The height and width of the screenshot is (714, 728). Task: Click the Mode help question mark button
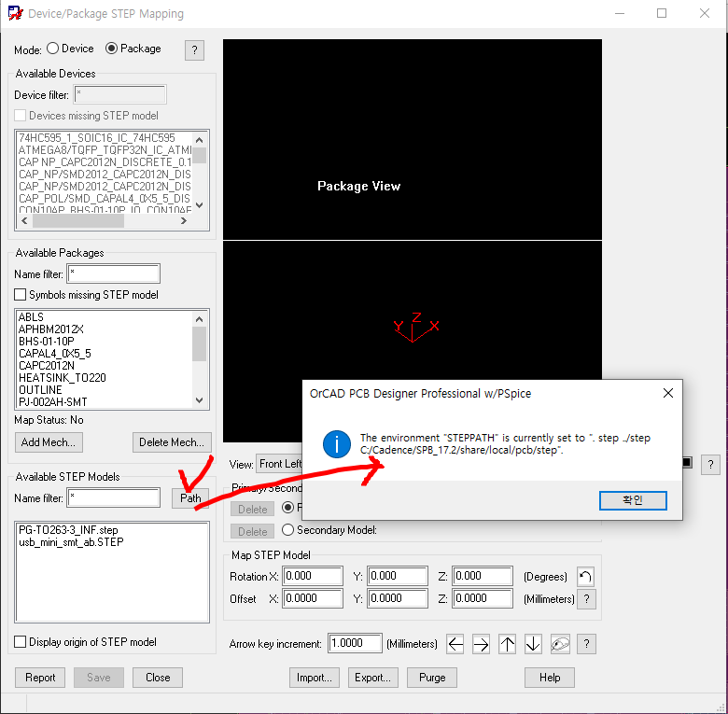pyautogui.click(x=194, y=50)
